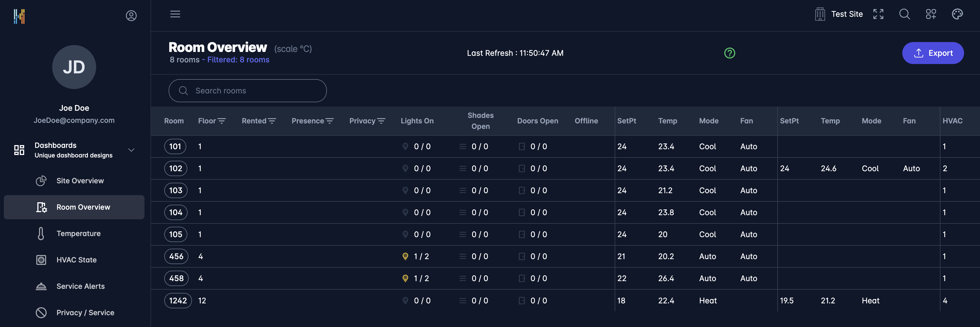Image resolution: width=980 pixels, height=327 pixels.
Task: Open the Privacy column filter
Action: [x=381, y=121]
